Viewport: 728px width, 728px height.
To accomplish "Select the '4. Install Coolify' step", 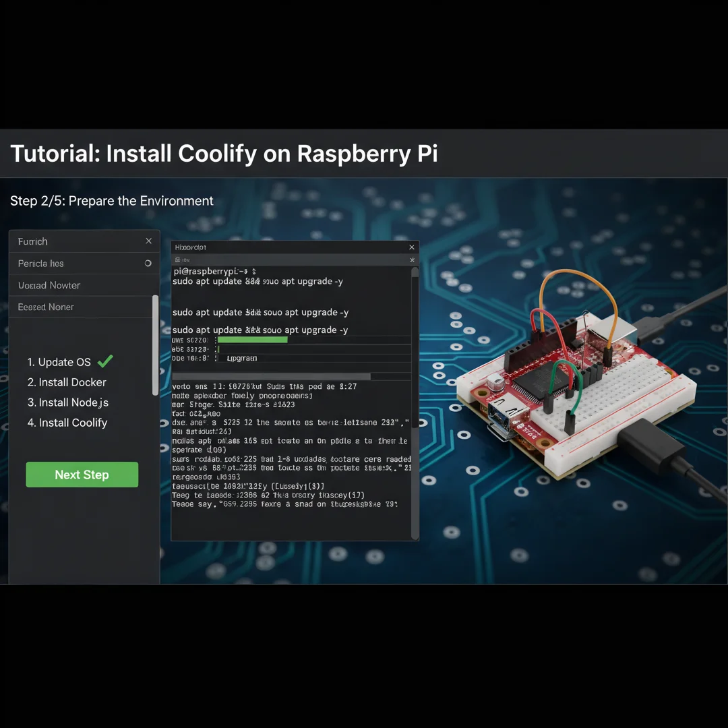I will (67, 423).
